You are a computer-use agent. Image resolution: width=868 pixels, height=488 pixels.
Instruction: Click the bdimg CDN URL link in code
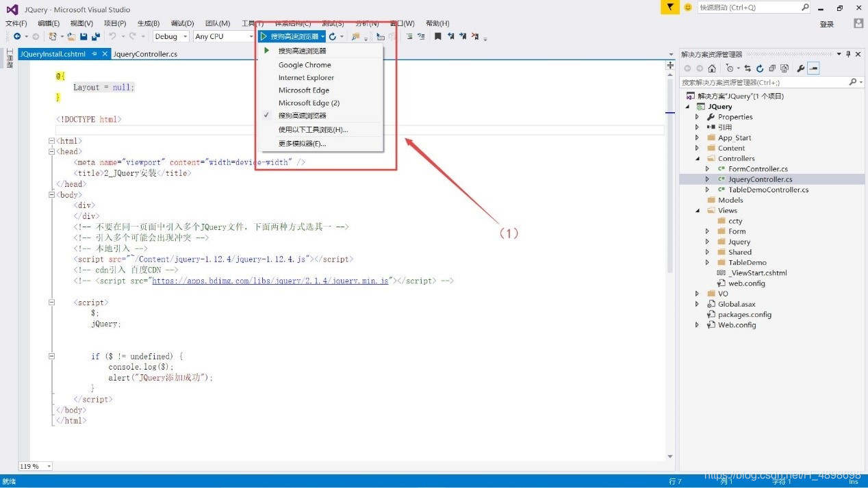point(270,281)
